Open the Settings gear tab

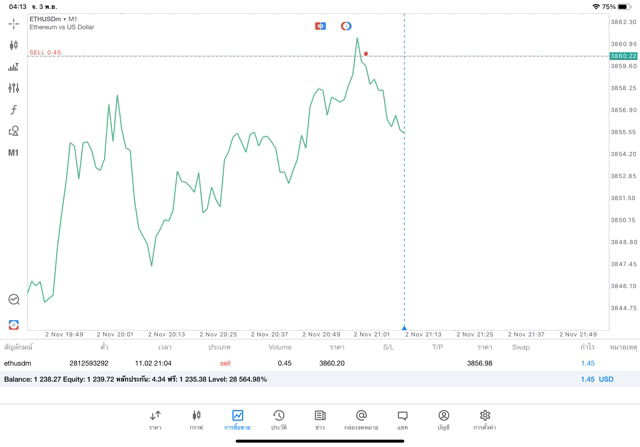point(485,418)
